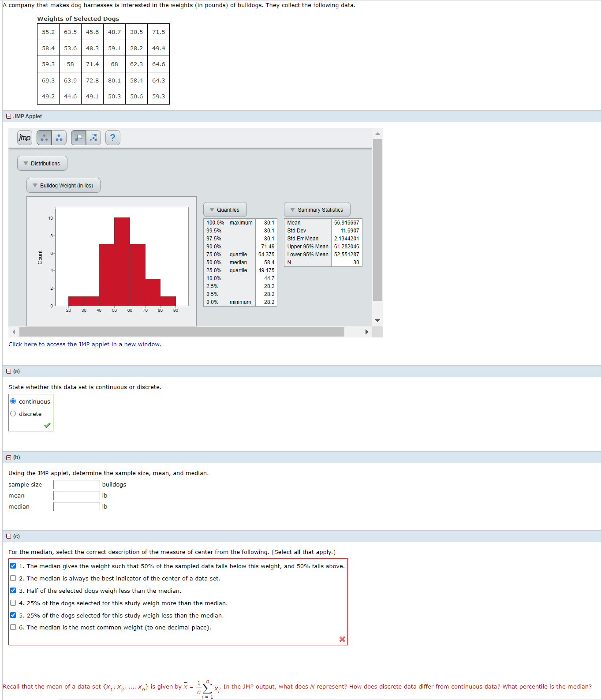Image resolution: width=601 pixels, height=700 pixels.
Task: Click the JMP logo button
Action: 25,138
